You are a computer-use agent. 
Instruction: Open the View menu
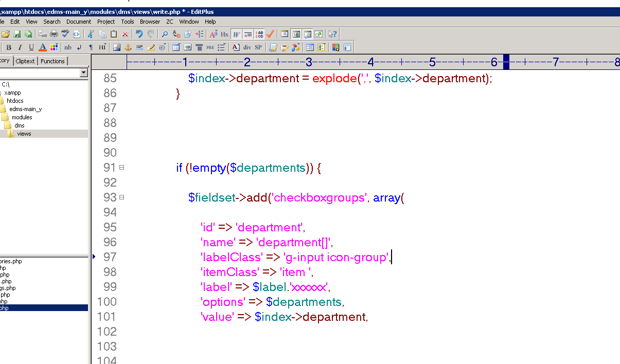click(31, 22)
